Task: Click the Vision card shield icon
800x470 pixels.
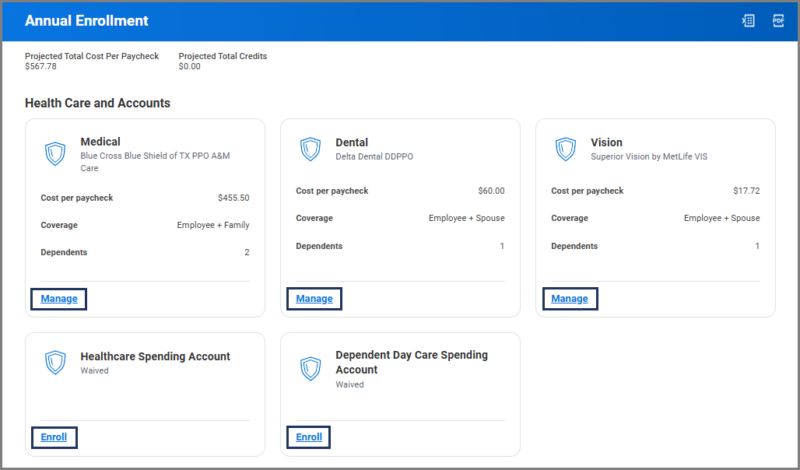Action: click(565, 149)
